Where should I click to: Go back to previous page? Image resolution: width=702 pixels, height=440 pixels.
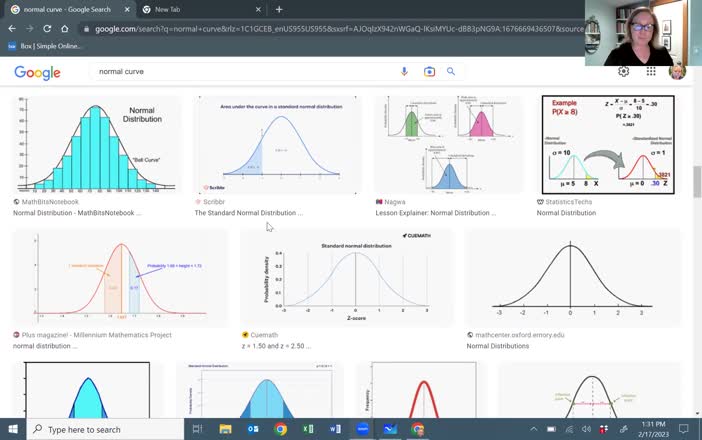pos(12,29)
